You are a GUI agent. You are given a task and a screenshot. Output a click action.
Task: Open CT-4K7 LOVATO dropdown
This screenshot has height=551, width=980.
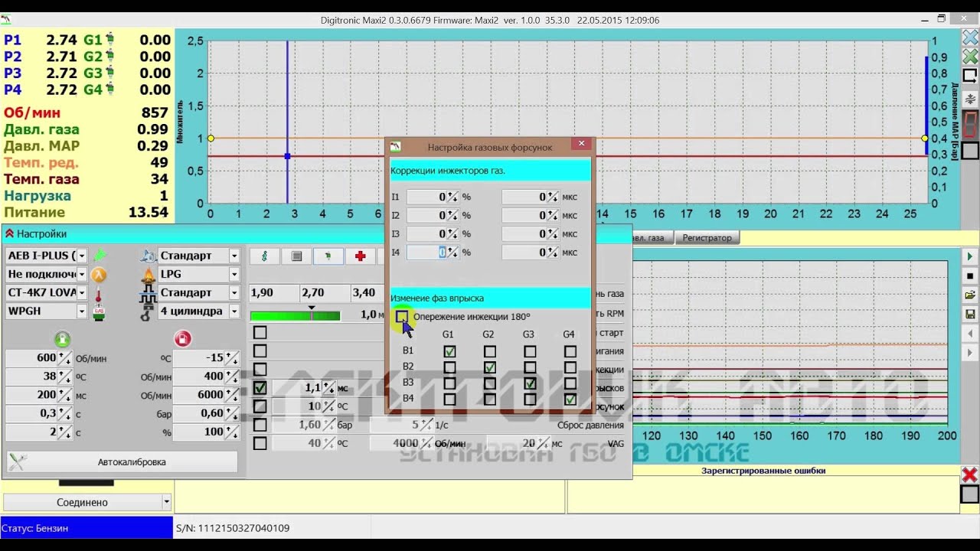(82, 292)
